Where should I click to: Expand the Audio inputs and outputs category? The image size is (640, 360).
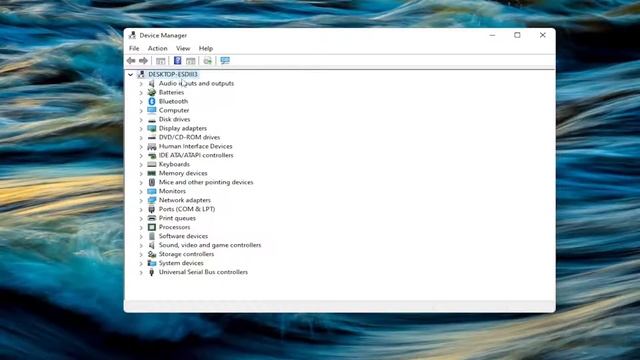point(141,84)
